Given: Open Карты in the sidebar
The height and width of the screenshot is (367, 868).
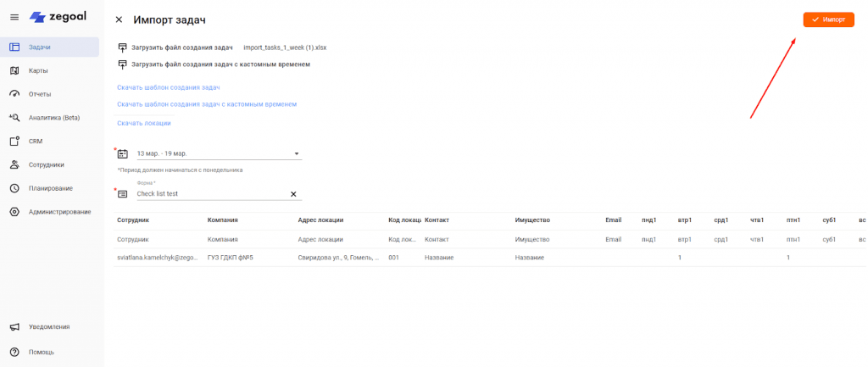Looking at the screenshot, I should 38,70.
